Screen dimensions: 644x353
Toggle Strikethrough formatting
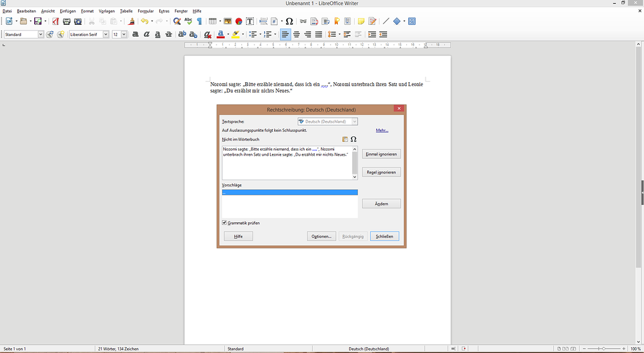tap(169, 34)
